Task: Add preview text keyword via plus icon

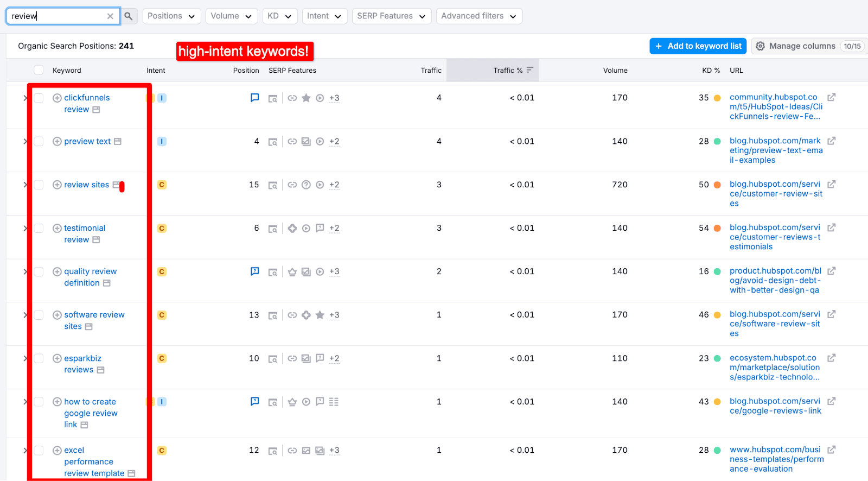Action: (57, 142)
